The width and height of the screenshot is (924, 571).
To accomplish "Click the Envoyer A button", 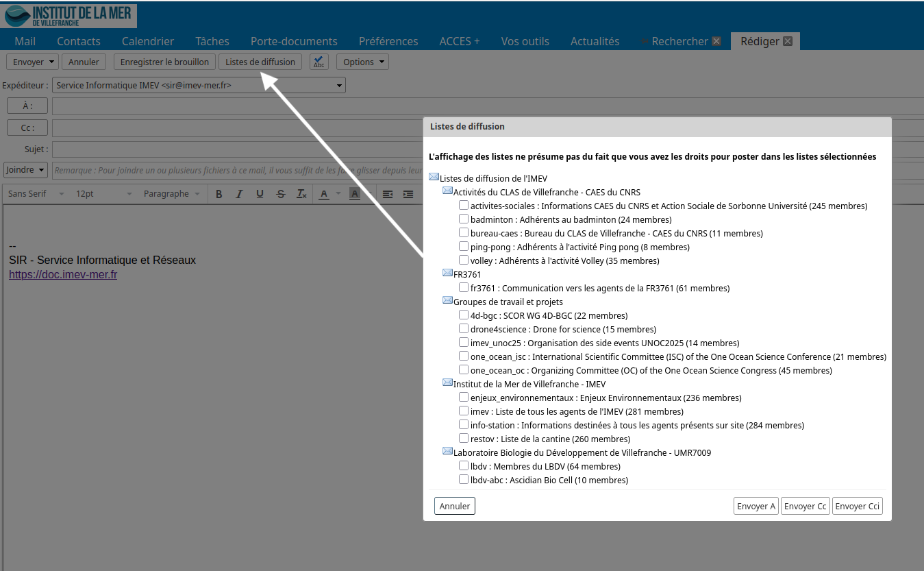I will point(756,506).
